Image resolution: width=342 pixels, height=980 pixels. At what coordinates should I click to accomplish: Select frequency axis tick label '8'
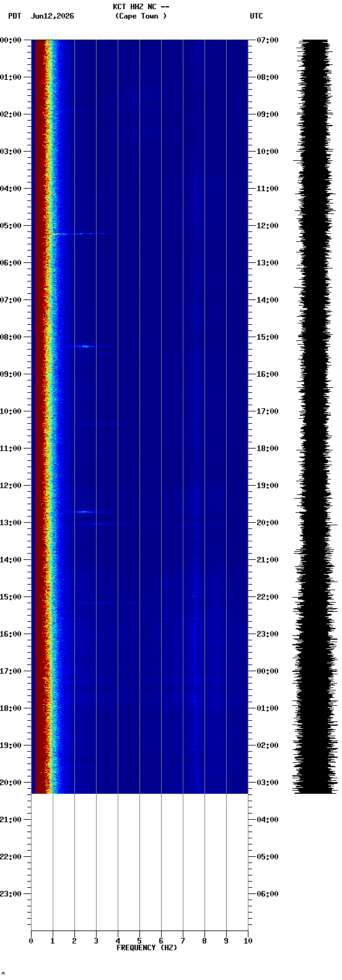click(204, 941)
